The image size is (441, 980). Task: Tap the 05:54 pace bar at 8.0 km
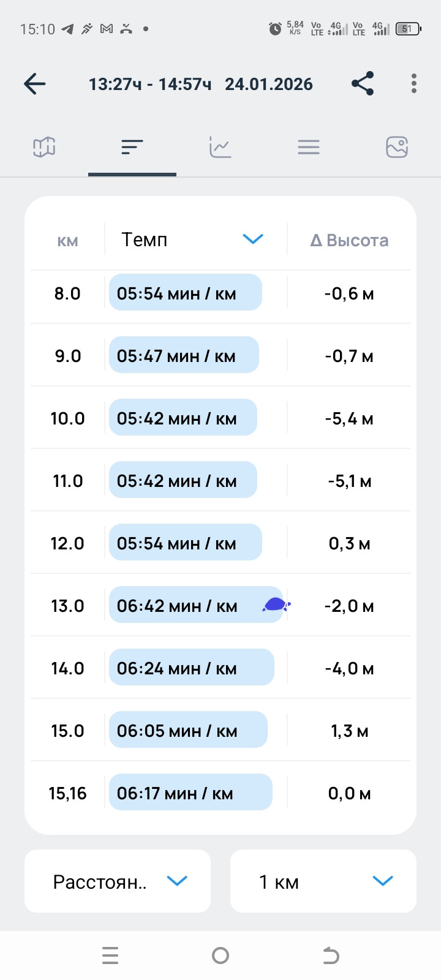pyautogui.click(x=186, y=292)
